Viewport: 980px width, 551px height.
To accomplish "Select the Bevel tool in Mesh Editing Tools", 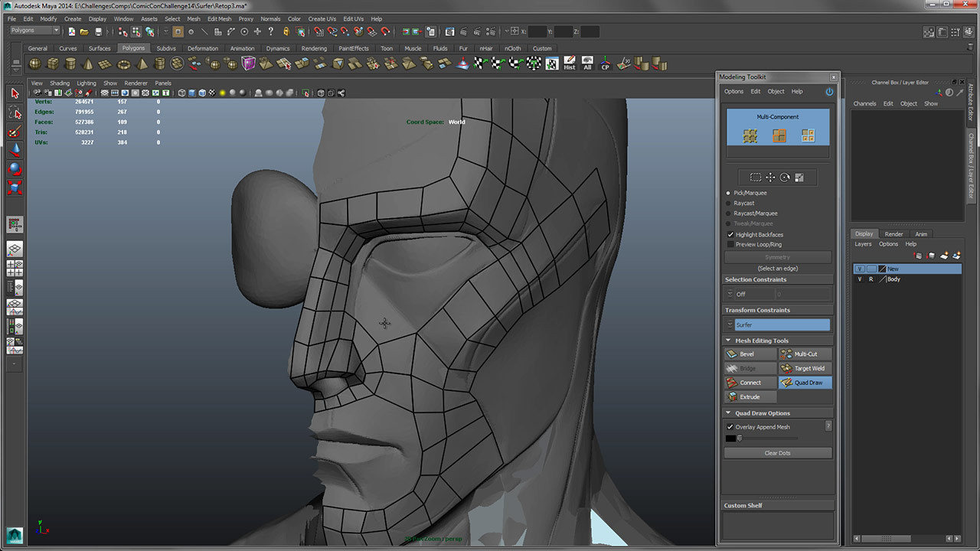I will point(749,354).
